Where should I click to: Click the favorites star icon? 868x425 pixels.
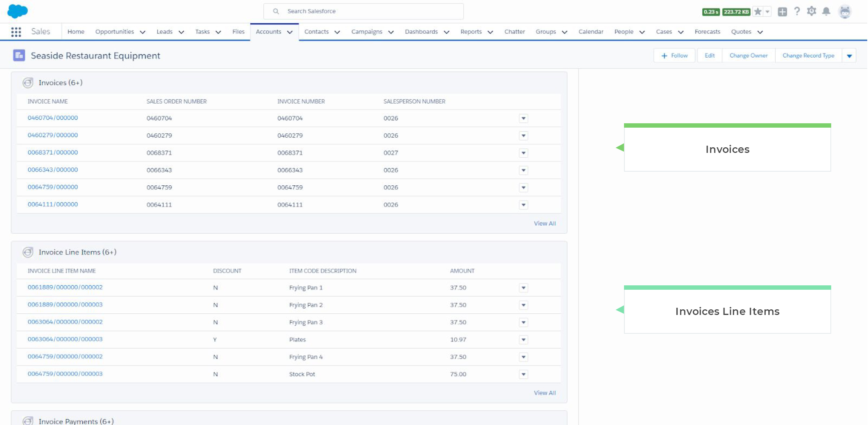coord(757,11)
